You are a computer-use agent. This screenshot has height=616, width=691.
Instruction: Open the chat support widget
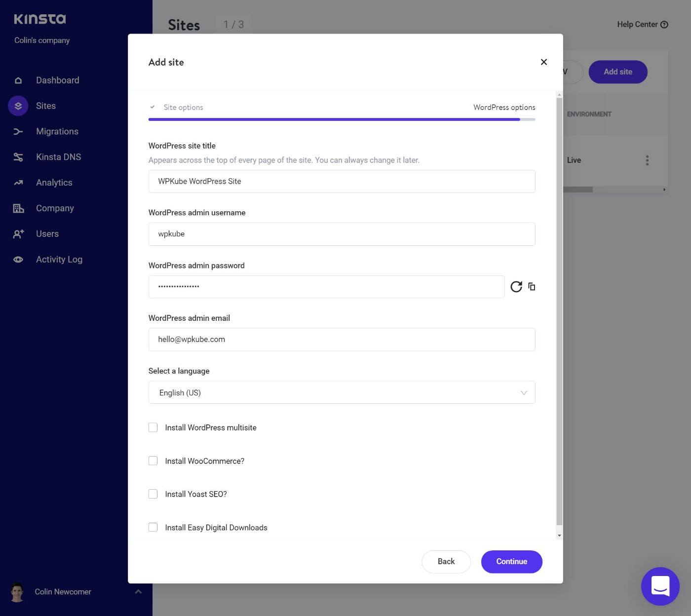pos(660,586)
